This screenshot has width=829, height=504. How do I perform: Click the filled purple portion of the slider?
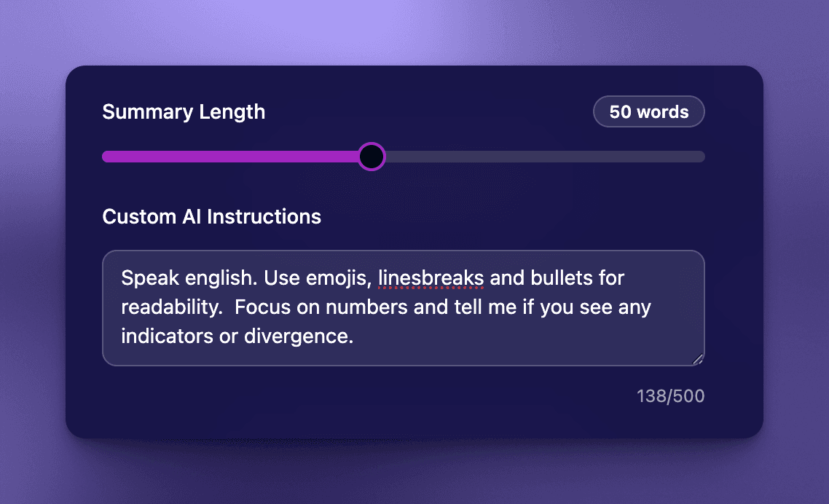pos(233,156)
